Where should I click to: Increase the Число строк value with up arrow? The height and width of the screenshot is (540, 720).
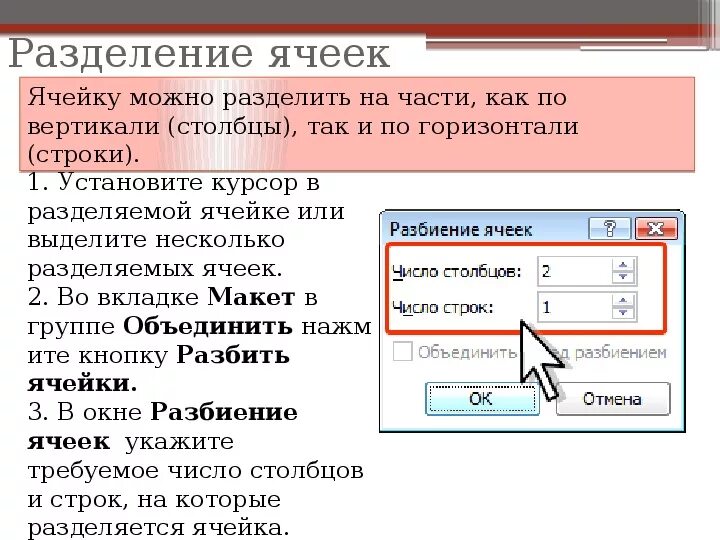pos(623,301)
